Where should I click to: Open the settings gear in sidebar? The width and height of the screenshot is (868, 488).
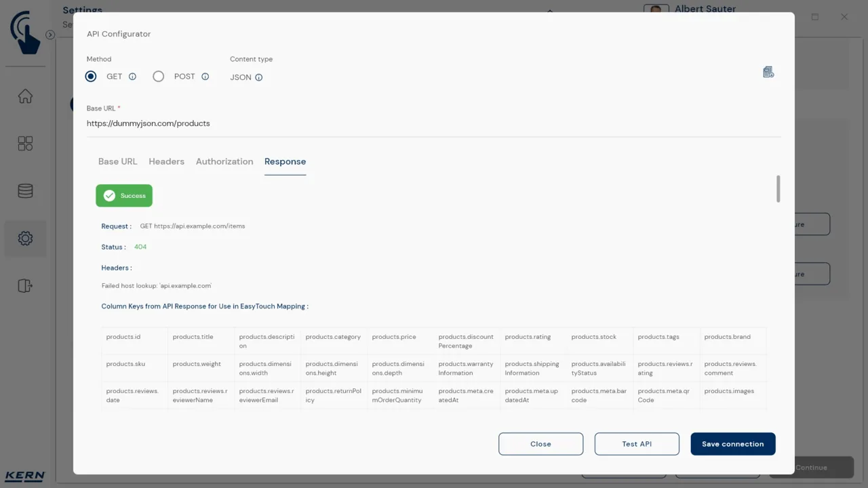click(x=25, y=239)
